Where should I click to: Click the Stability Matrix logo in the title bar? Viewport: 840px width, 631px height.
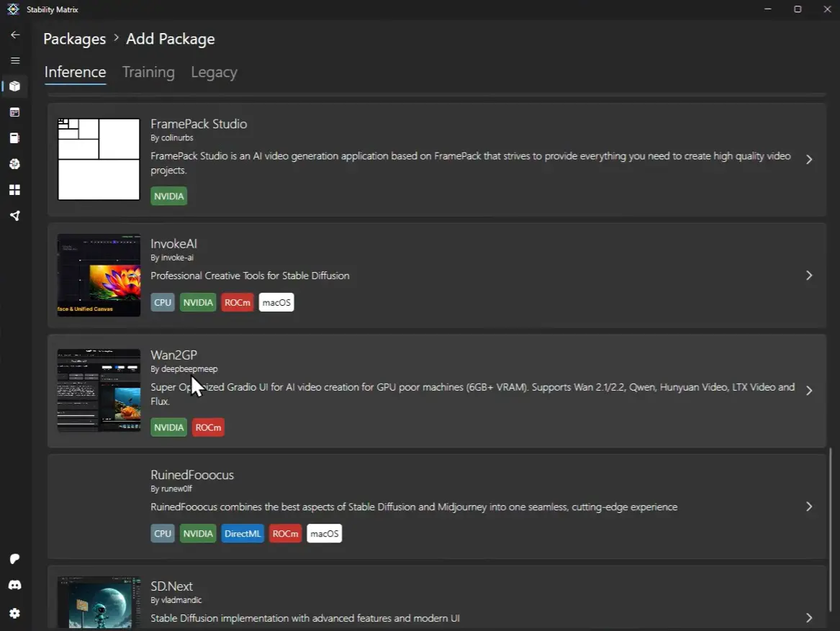(x=13, y=9)
